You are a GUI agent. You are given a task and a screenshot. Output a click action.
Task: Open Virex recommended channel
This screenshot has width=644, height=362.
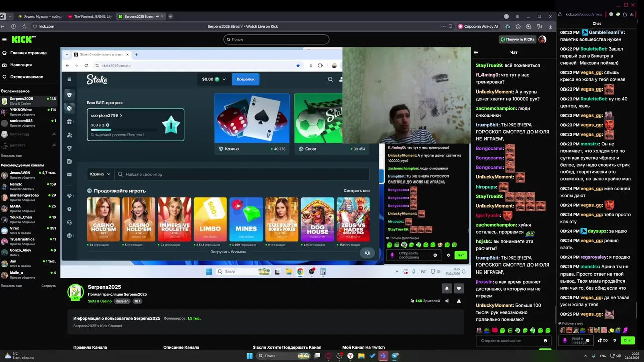pos(29,230)
